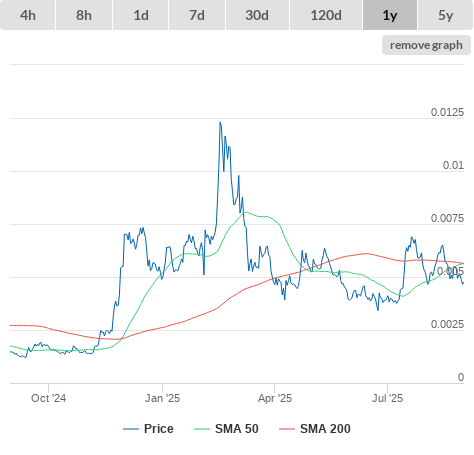The width and height of the screenshot is (474, 455).
Task: Click the remove graph button
Action: [x=426, y=45]
